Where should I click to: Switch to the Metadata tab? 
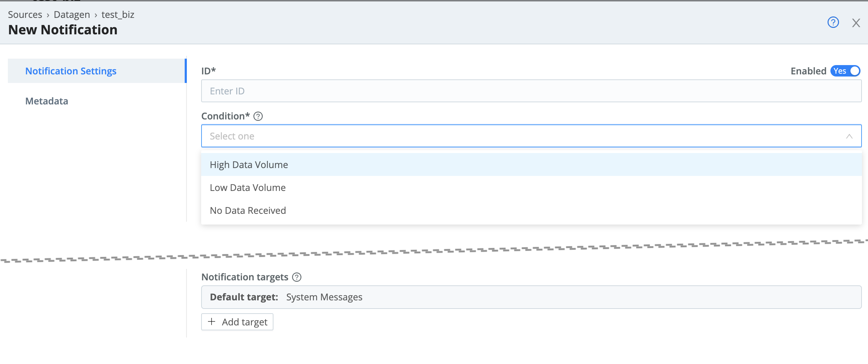point(47,101)
